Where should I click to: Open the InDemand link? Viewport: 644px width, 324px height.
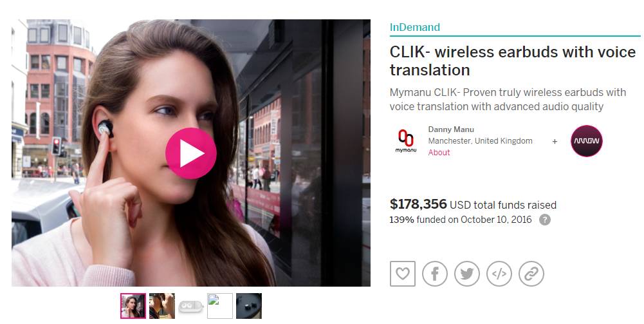(415, 27)
